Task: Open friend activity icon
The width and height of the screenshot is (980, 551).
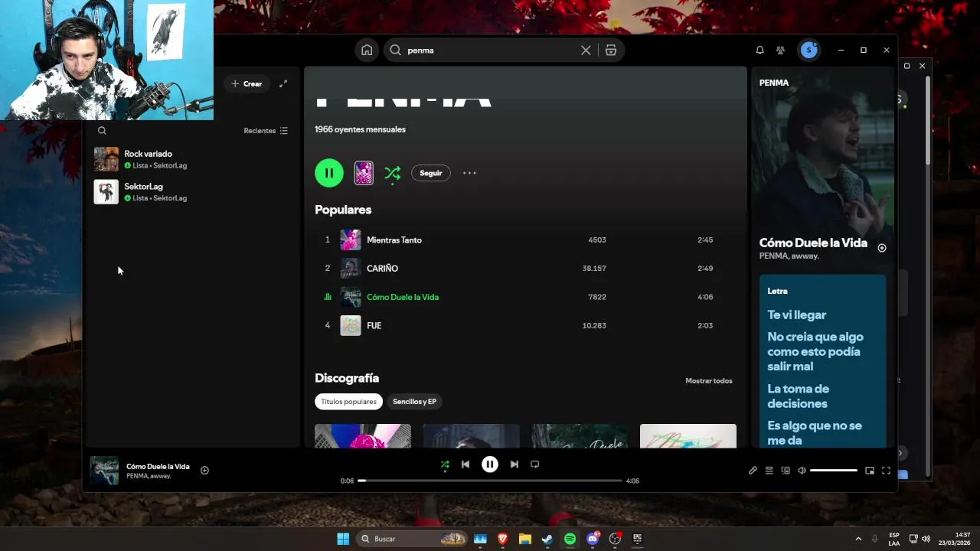Action: [780, 50]
